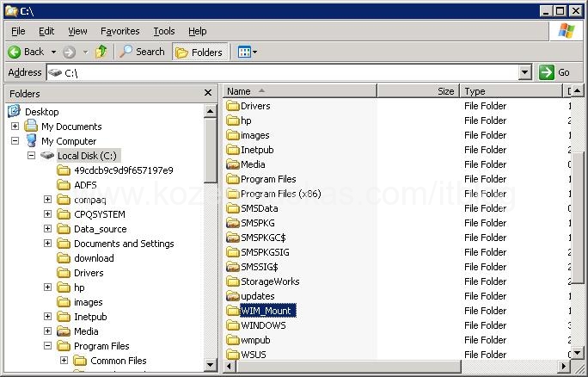Open the File menu
The height and width of the screenshot is (377, 588).
[18, 31]
